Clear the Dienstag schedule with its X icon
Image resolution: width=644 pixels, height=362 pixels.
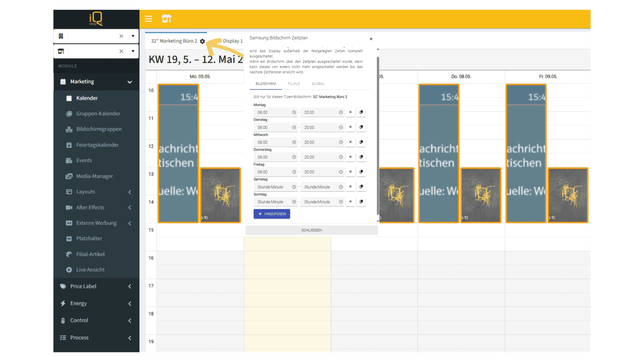coord(350,127)
